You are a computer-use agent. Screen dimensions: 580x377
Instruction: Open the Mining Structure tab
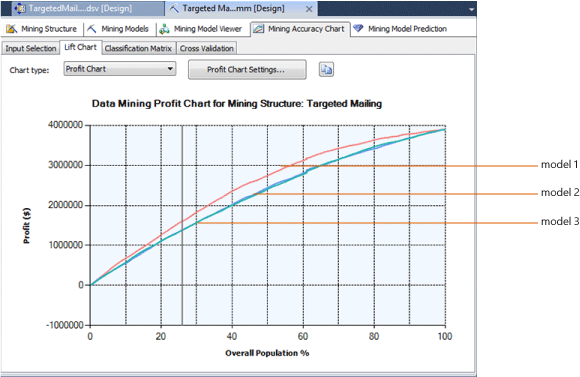click(x=42, y=29)
